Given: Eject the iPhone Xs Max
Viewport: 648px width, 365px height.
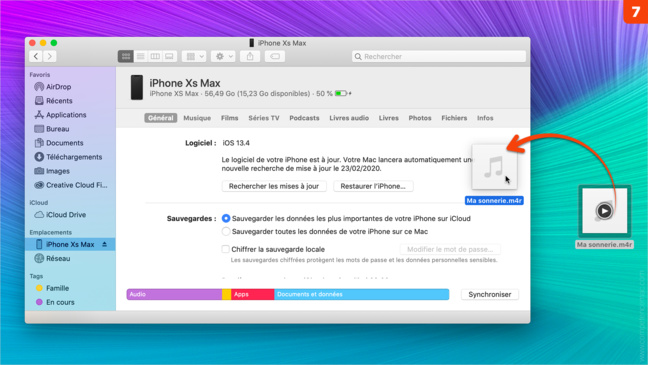Looking at the screenshot, I should point(105,244).
